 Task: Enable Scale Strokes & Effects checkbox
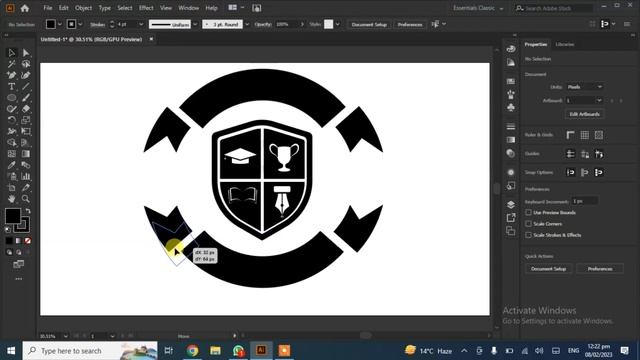click(x=529, y=235)
